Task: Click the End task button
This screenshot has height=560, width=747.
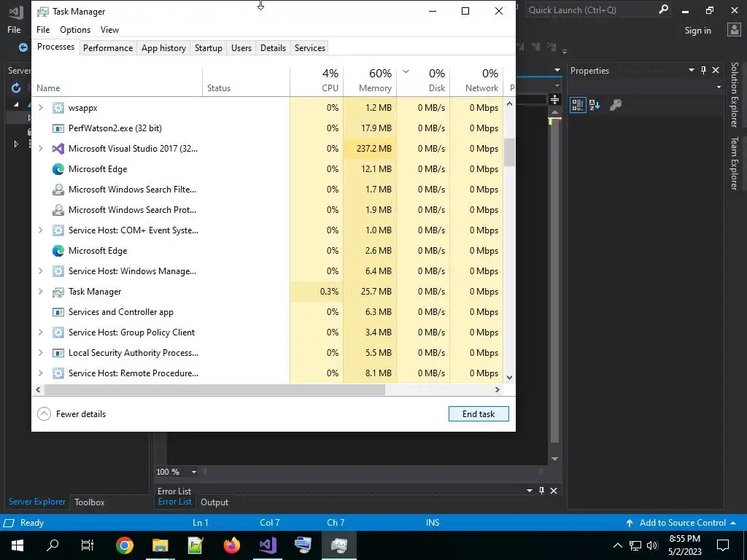Action: coord(479,414)
